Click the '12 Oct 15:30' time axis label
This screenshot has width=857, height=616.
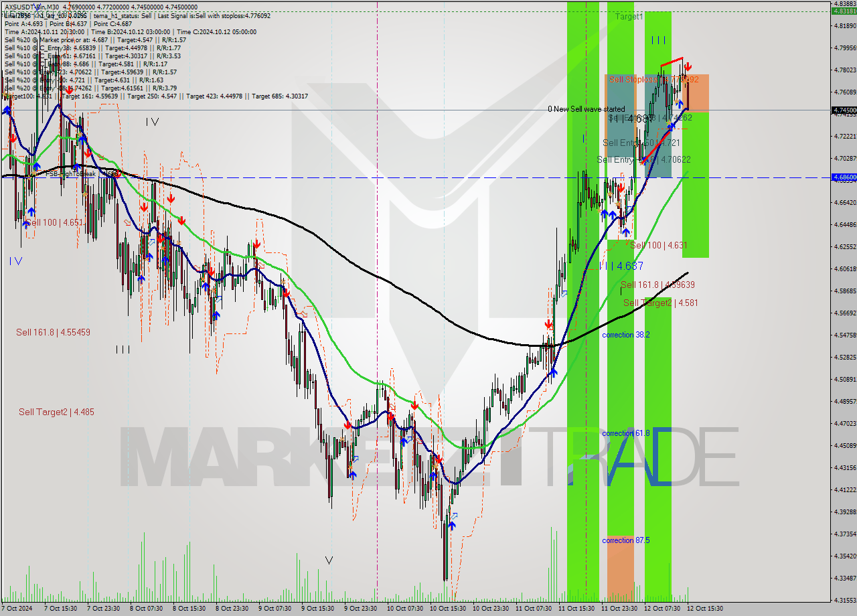pyautogui.click(x=705, y=609)
